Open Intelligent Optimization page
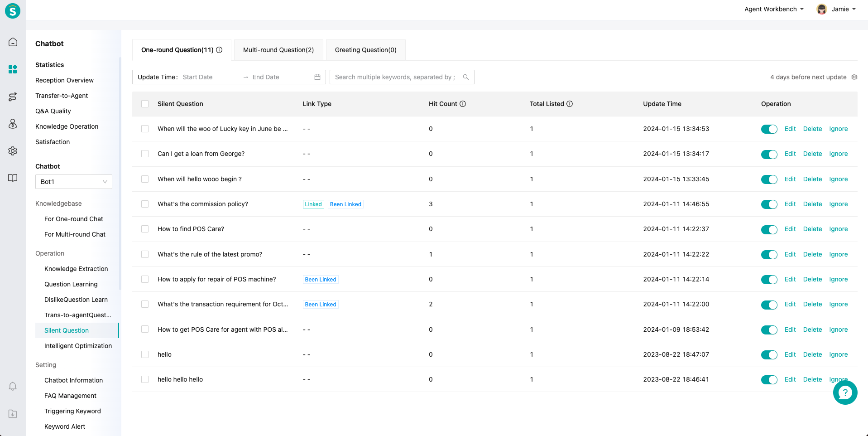Image resolution: width=868 pixels, height=436 pixels. click(x=78, y=346)
